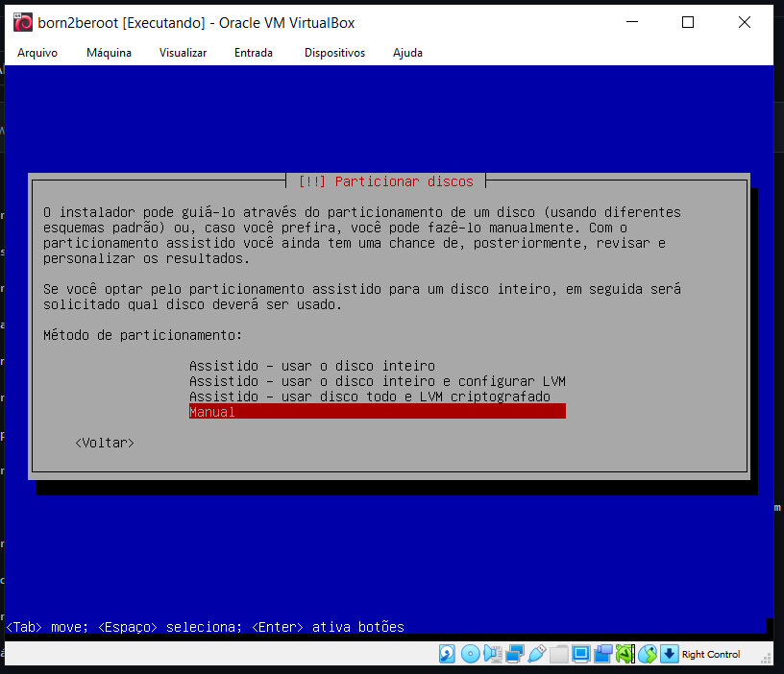Image resolution: width=784 pixels, height=674 pixels.
Task: Click the Right Control host key label
Action: coord(711,654)
